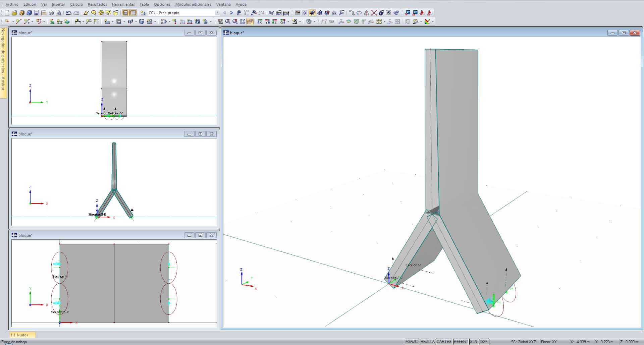Screen dimensions: 644x345
Task: Toggle REJILLA grid in status bar
Action: (427, 342)
